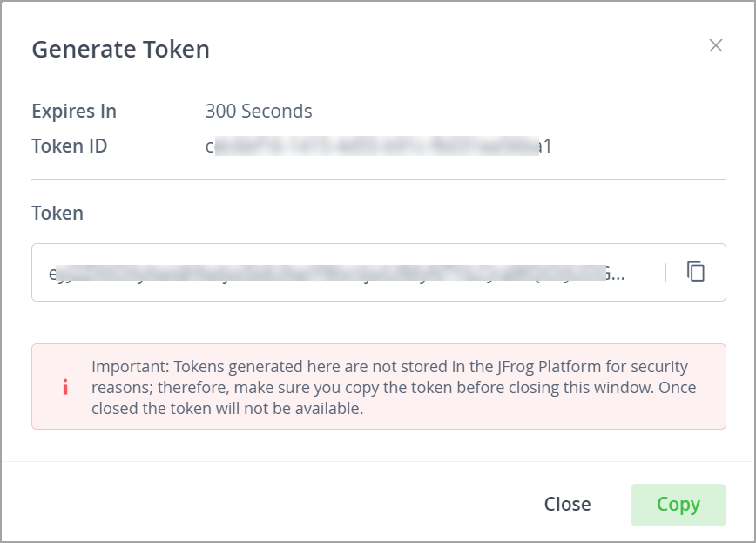The image size is (756, 543).
Task: Click the X icon to dismiss the dialog
Action: (716, 45)
